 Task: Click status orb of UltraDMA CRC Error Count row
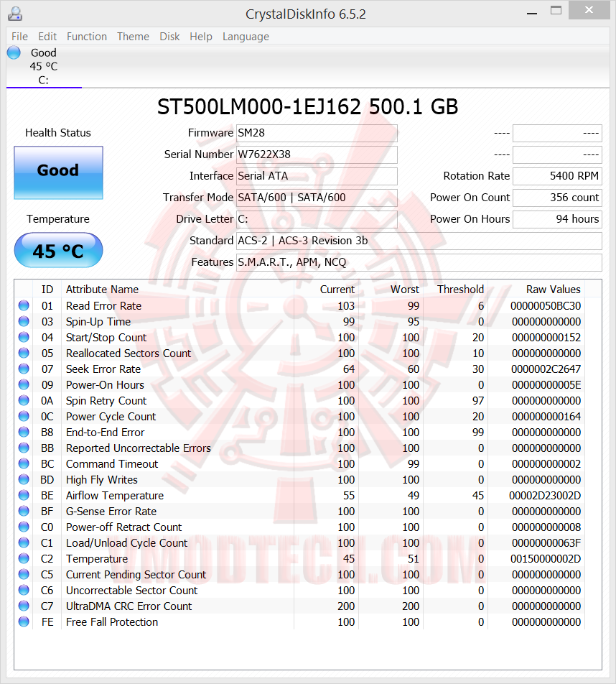click(x=24, y=606)
